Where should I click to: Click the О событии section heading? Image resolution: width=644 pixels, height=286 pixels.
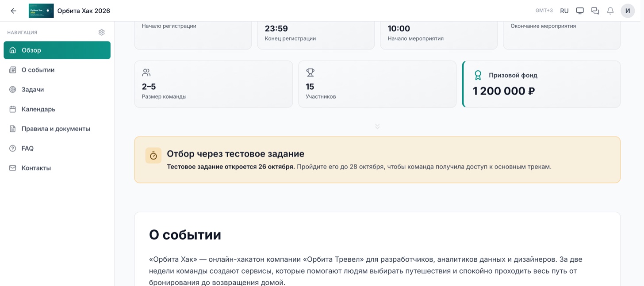click(185, 235)
